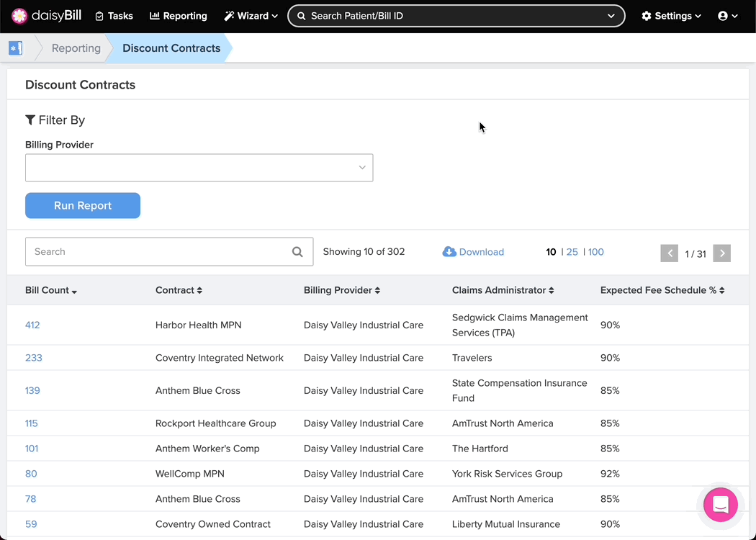Click the Showing 10 of 302 text
Image resolution: width=756 pixels, height=540 pixels.
364,252
